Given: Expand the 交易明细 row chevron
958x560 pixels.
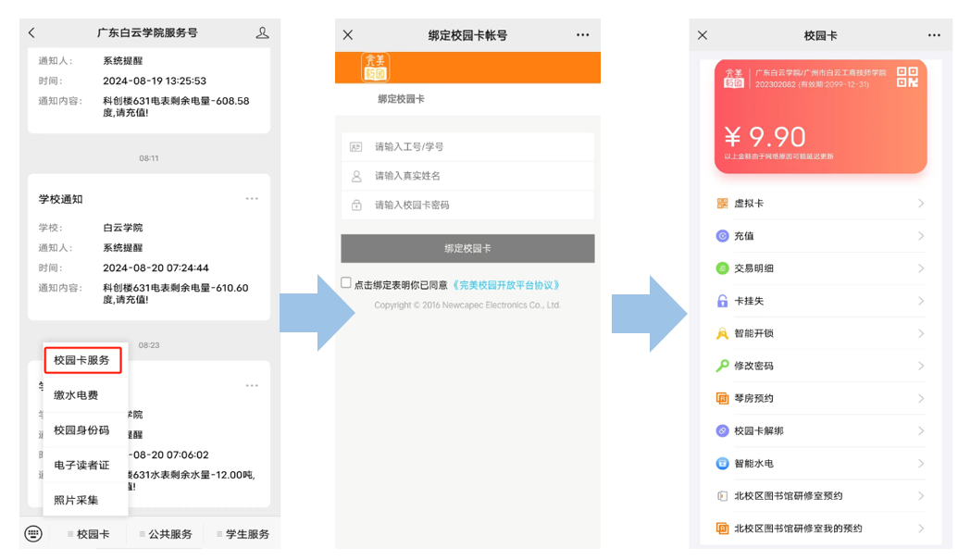Looking at the screenshot, I should pos(921,268).
